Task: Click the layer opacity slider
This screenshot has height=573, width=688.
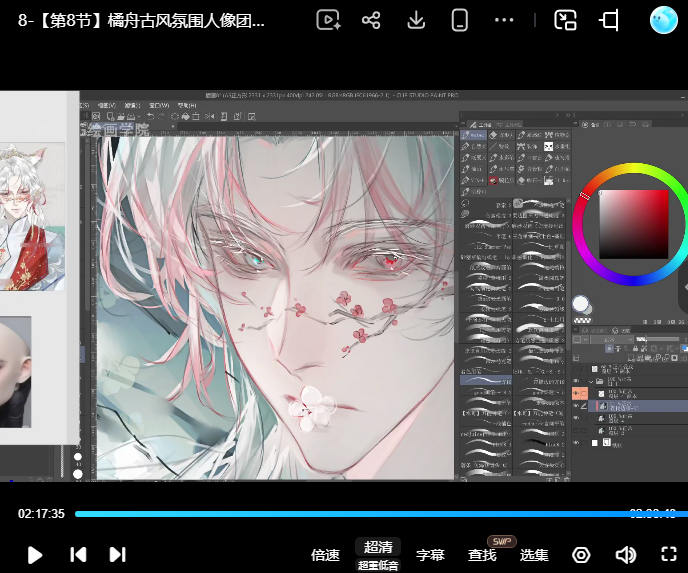Action: (660, 339)
